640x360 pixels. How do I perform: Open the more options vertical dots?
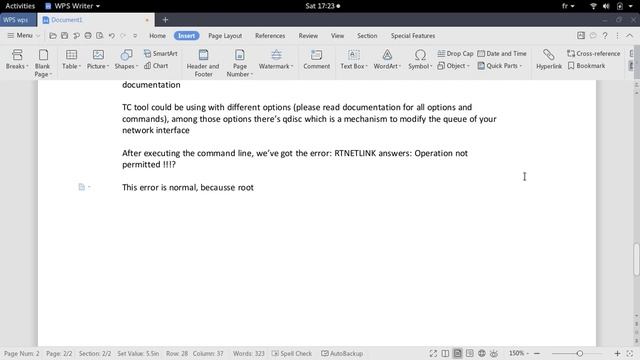[617, 36]
